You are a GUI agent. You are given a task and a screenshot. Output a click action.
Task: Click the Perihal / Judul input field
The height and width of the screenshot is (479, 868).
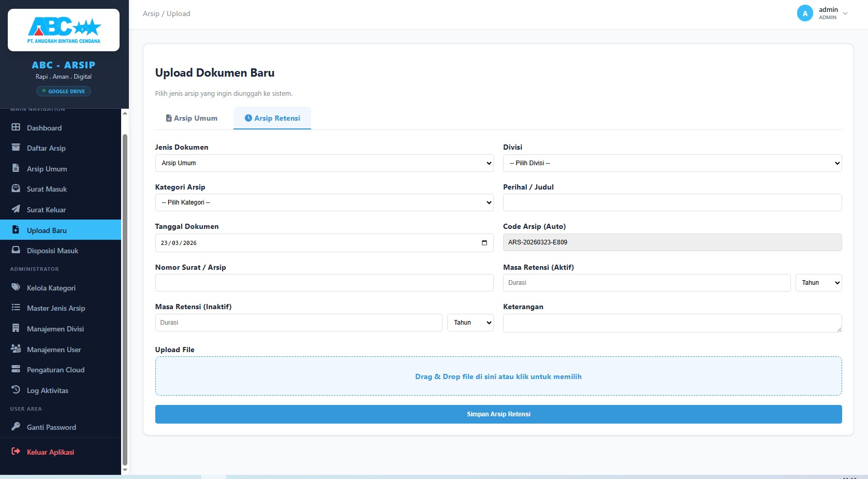672,202
